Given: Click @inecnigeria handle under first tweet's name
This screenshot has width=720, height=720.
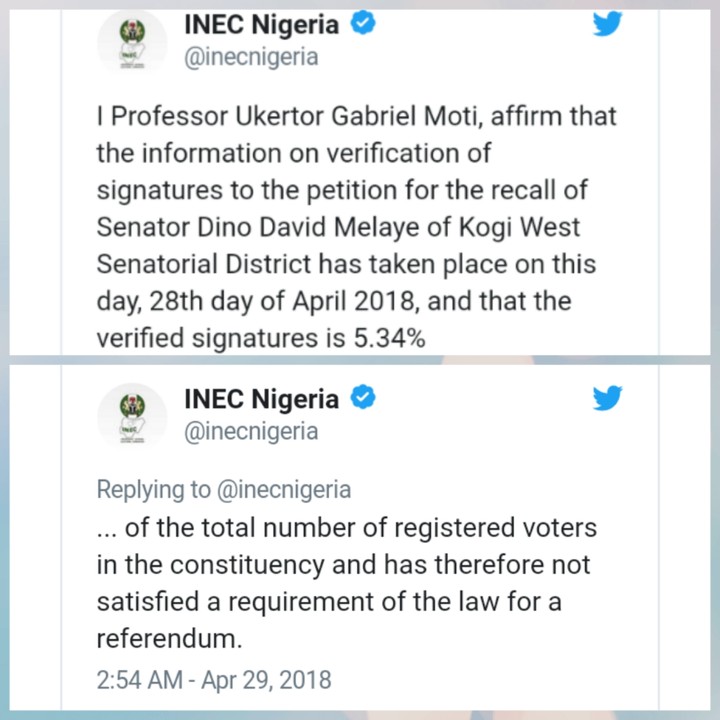Looking at the screenshot, I should 251,57.
